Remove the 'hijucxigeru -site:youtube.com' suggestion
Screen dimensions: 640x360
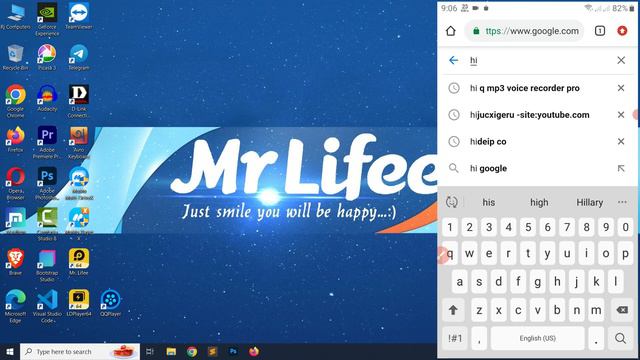tap(621, 115)
